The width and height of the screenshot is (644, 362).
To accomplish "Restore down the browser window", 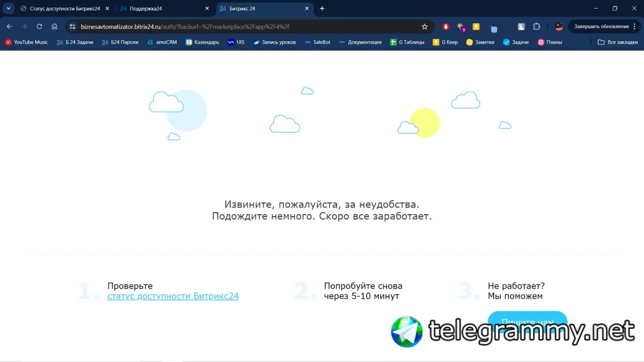I will pos(615,9).
